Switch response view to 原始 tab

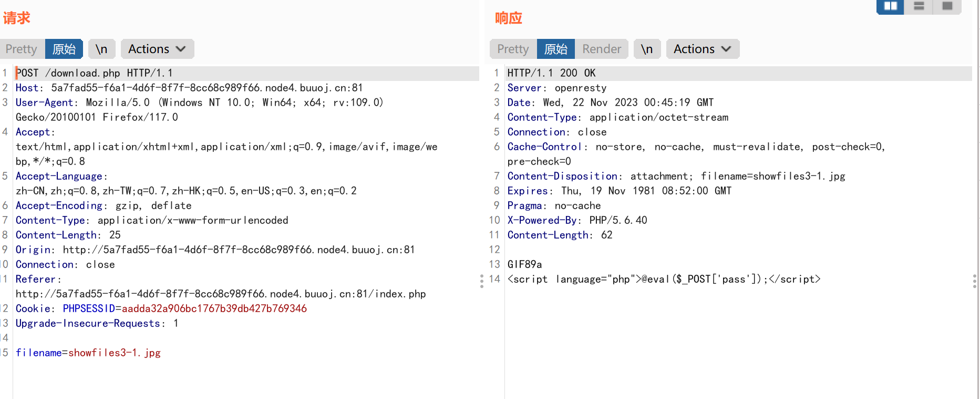pos(556,49)
